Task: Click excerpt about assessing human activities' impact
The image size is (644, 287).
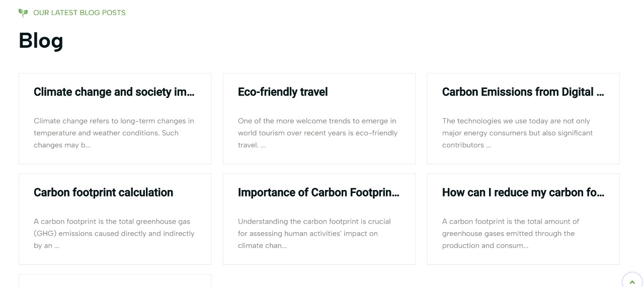Action: (314, 233)
